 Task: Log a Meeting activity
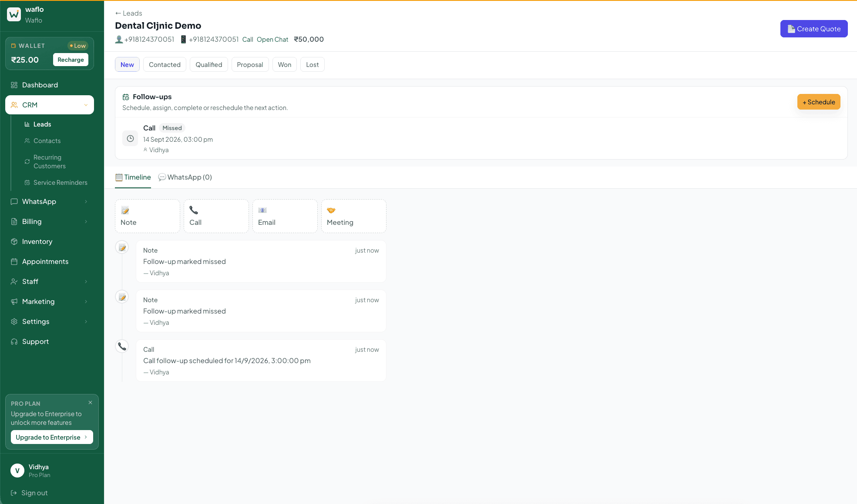[x=354, y=216]
